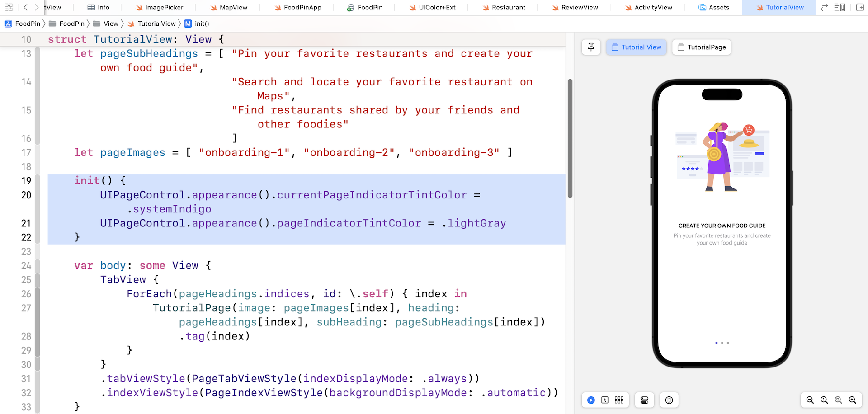
Task: Start the live preview play button
Action: (591, 400)
